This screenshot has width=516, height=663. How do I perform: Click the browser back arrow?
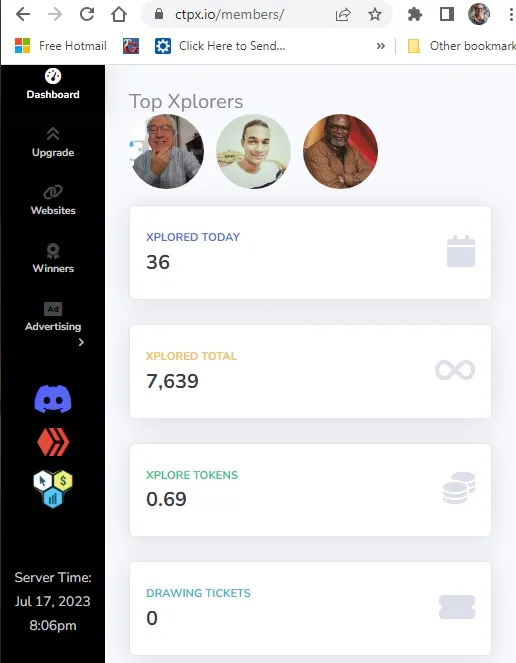(23, 14)
